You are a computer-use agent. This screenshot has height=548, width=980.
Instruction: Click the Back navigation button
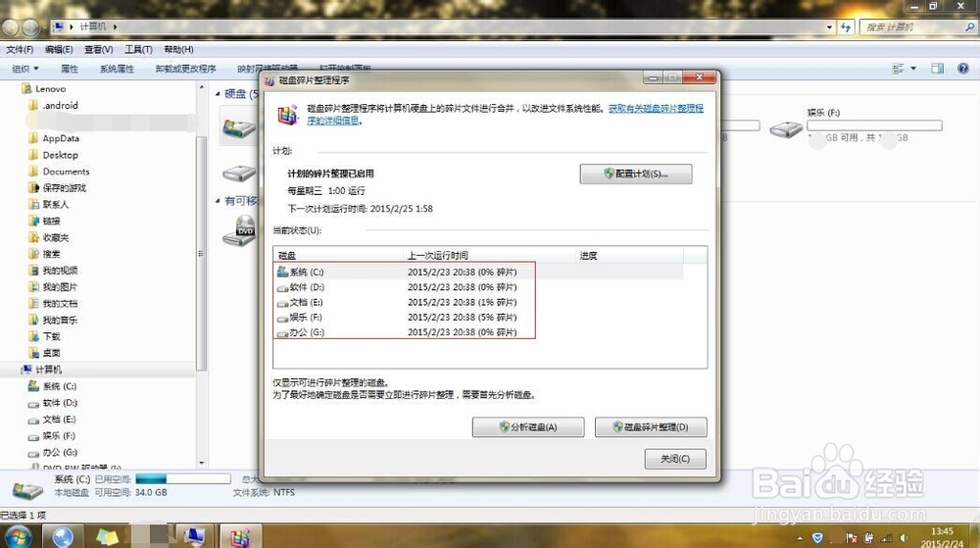10,26
